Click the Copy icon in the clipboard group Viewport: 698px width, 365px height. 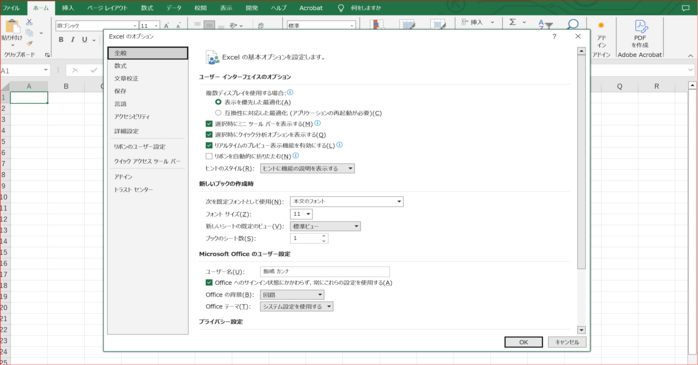tap(29, 32)
